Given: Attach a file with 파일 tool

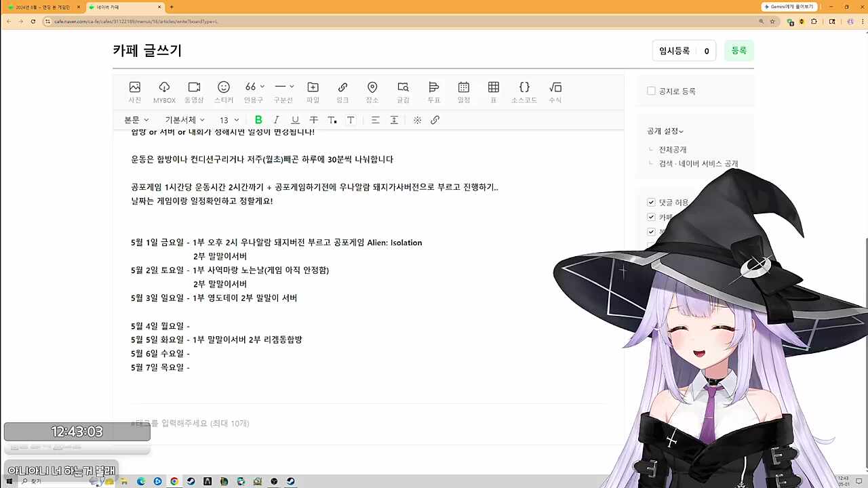Looking at the screenshot, I should 313,92.
